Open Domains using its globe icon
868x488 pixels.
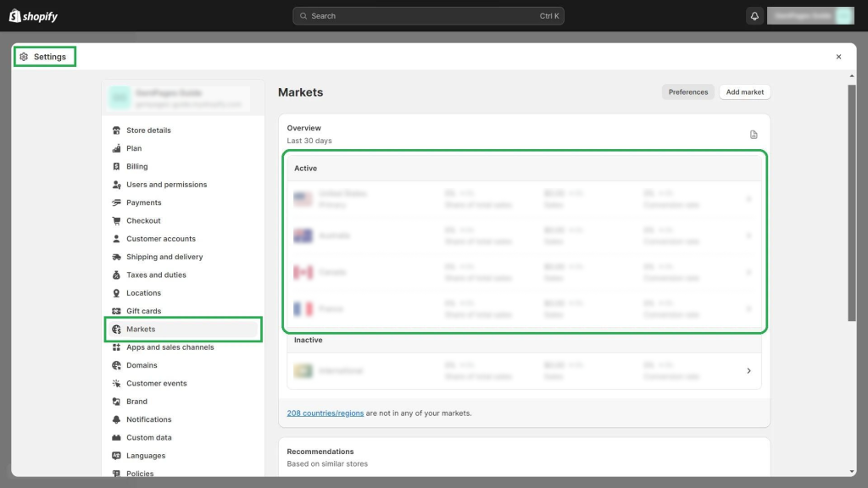click(x=116, y=365)
